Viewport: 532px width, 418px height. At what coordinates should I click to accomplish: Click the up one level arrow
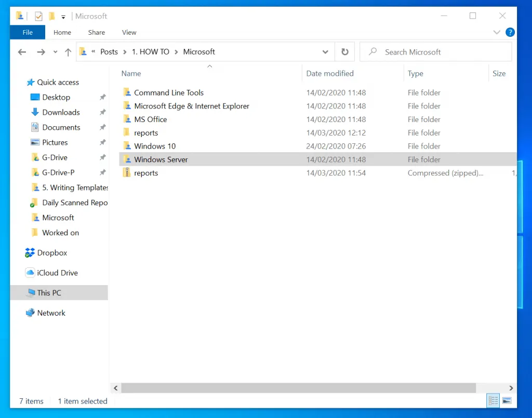pos(68,51)
